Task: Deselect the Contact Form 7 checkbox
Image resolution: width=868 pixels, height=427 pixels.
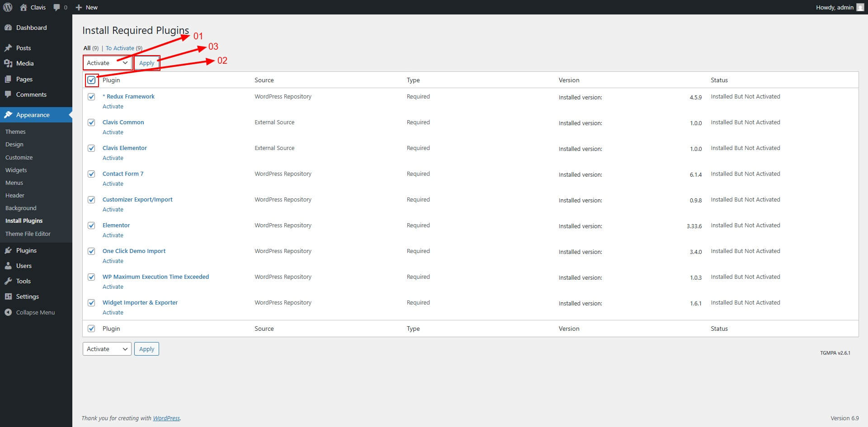Action: pyautogui.click(x=91, y=174)
